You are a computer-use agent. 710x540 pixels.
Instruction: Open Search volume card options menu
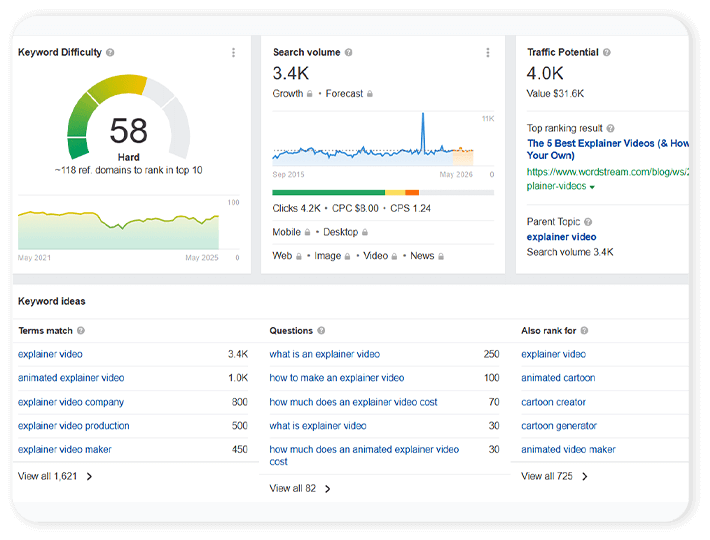[x=488, y=53]
